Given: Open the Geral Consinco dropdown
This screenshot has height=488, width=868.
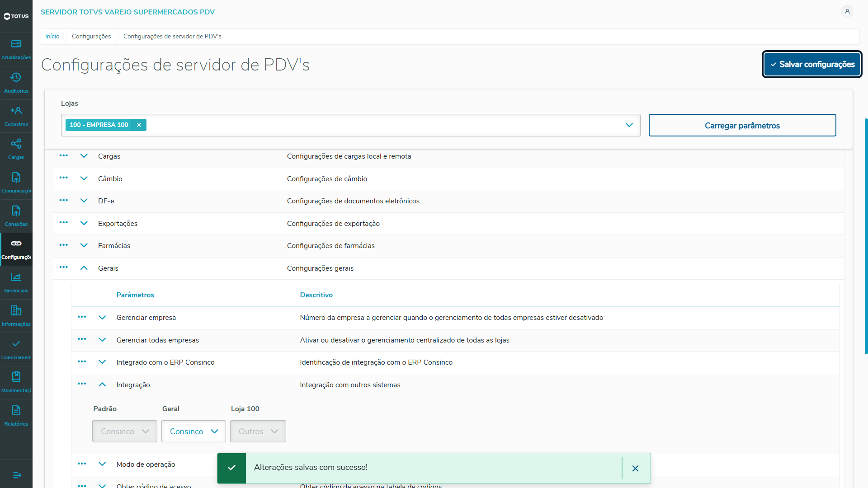Looking at the screenshot, I should point(193,432).
